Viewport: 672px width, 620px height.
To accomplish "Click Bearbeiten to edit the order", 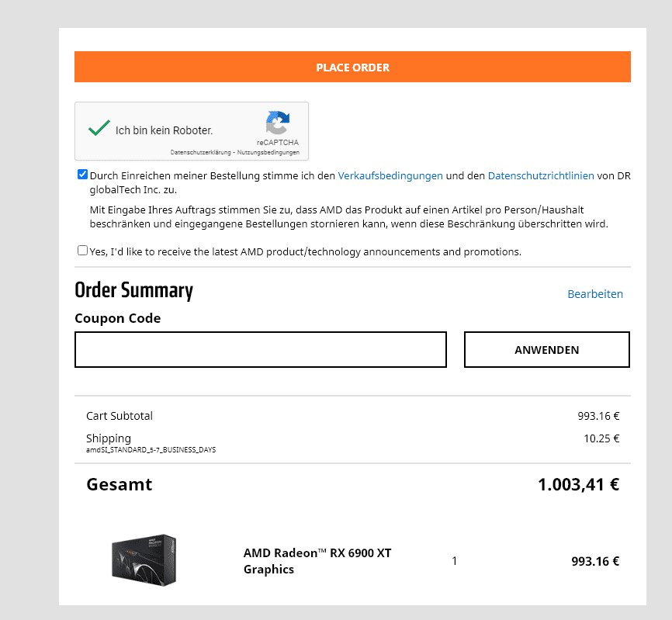I will [x=595, y=294].
